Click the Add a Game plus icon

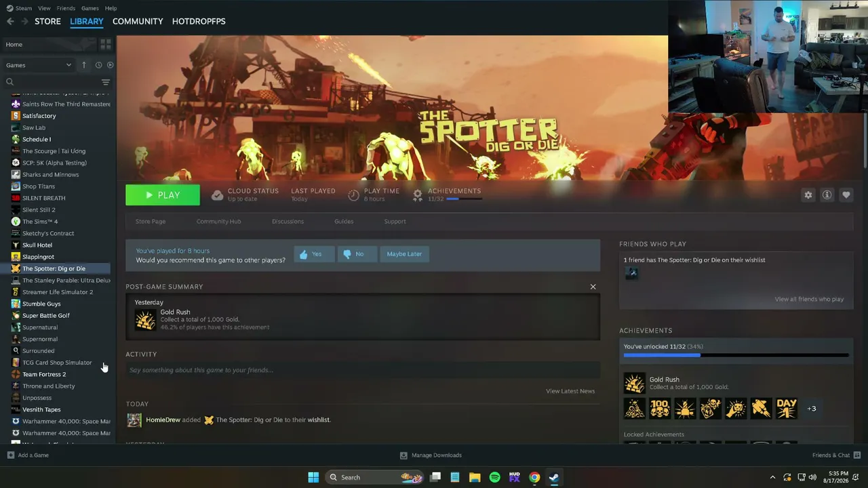10,455
